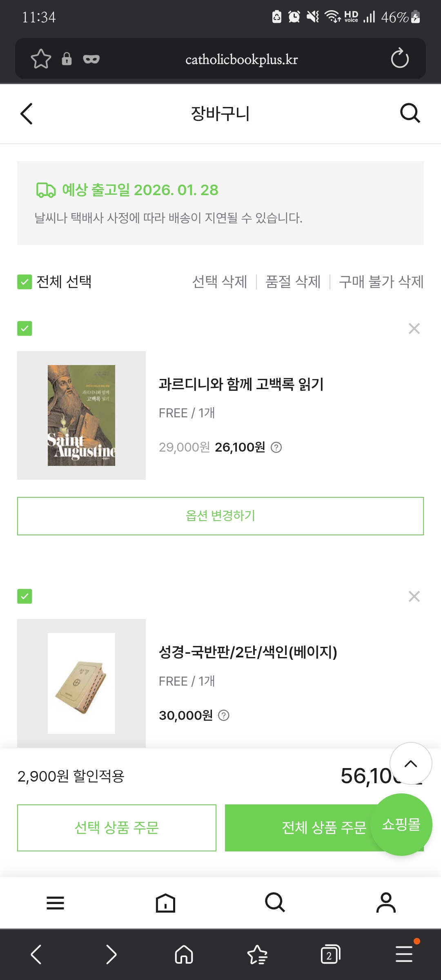441x980 pixels.
Task: Uncheck the 고백록 읽기 book item
Action: point(24,328)
